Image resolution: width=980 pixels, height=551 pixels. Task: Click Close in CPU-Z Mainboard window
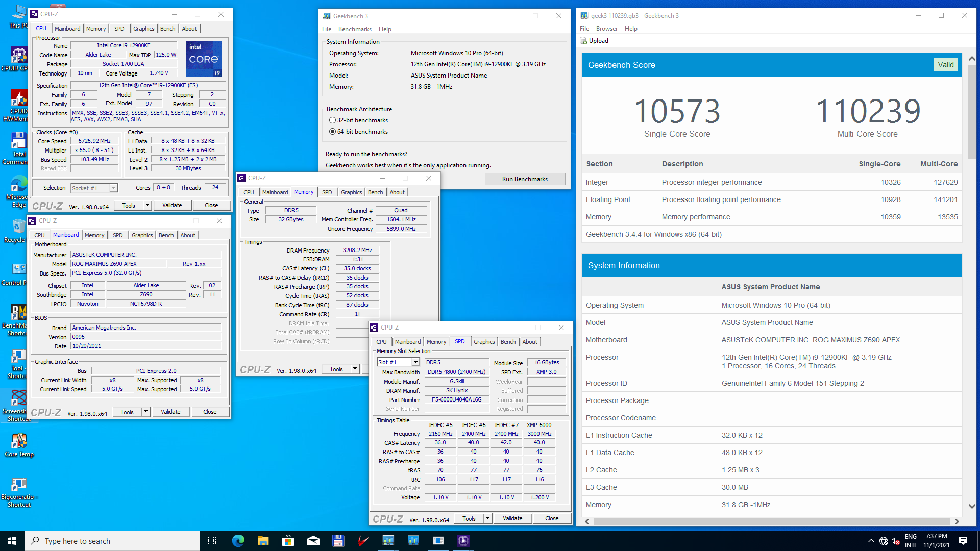(210, 412)
